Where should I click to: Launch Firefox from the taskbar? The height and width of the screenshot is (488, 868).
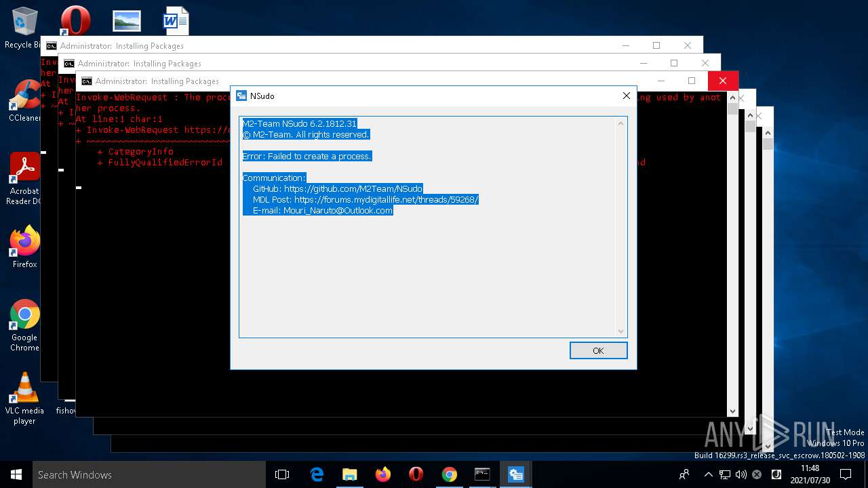coord(383,474)
